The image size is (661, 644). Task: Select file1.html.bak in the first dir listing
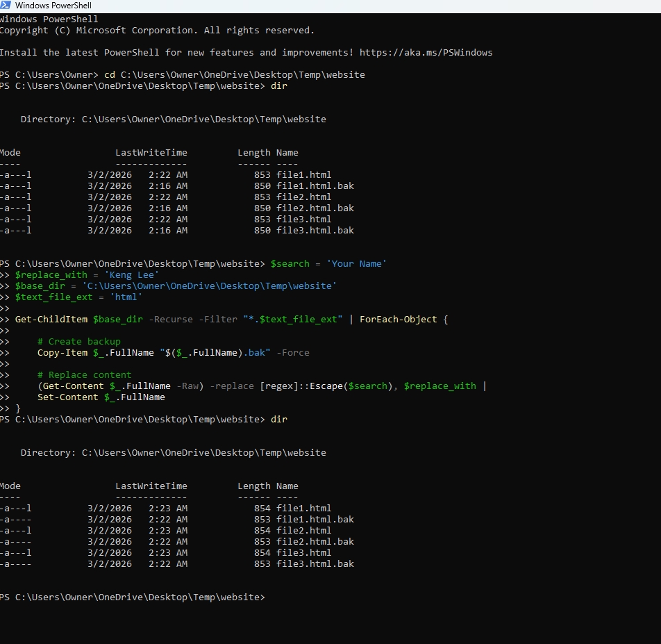pyautogui.click(x=315, y=186)
